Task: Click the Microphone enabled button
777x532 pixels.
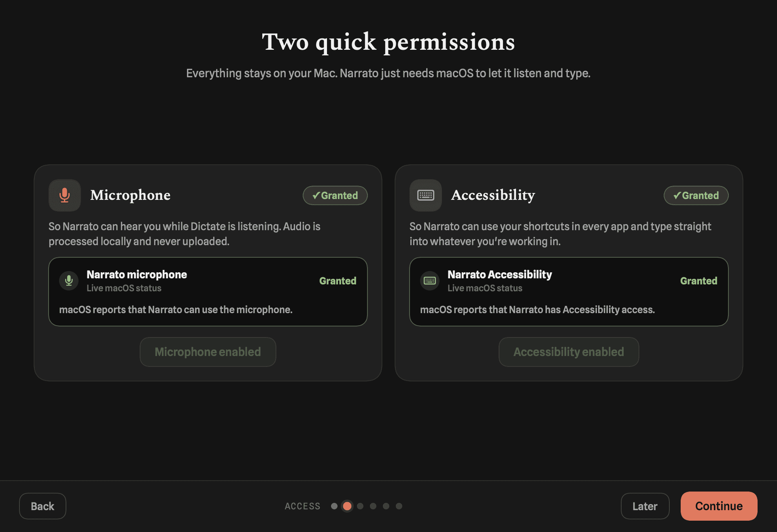Action: point(208,352)
